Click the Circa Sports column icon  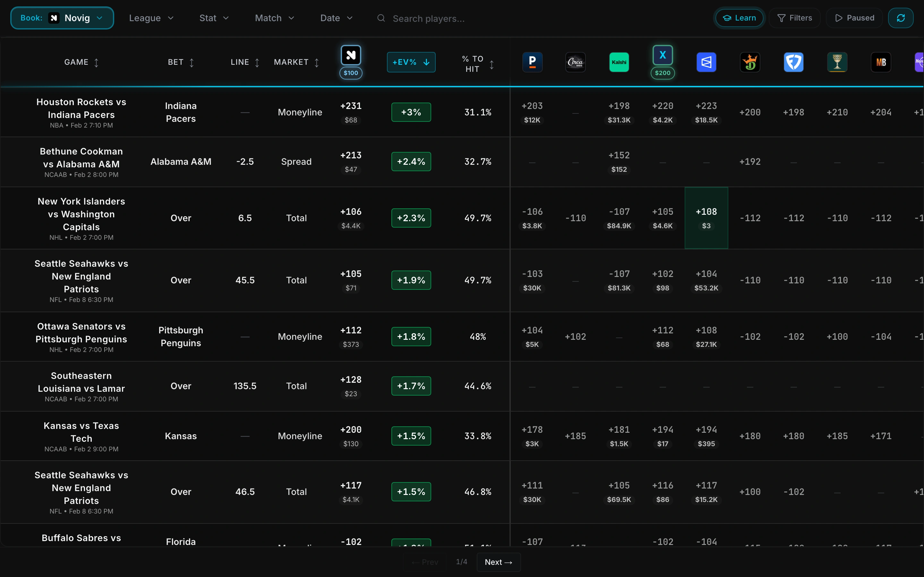(x=575, y=62)
